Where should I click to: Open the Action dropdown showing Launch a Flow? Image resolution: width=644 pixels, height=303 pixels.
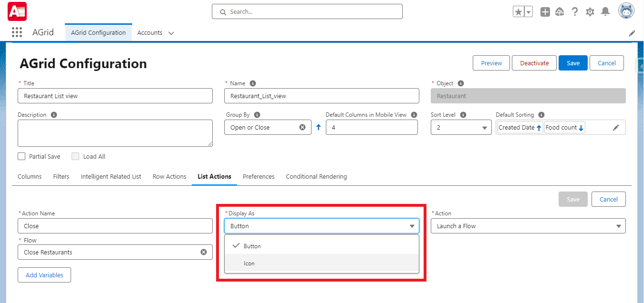pyautogui.click(x=529, y=226)
